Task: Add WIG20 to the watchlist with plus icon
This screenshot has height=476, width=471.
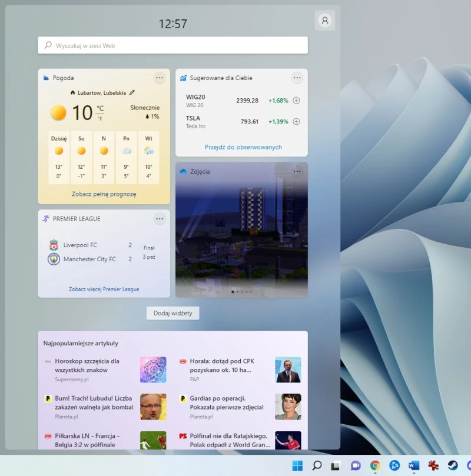Action: pyautogui.click(x=296, y=101)
